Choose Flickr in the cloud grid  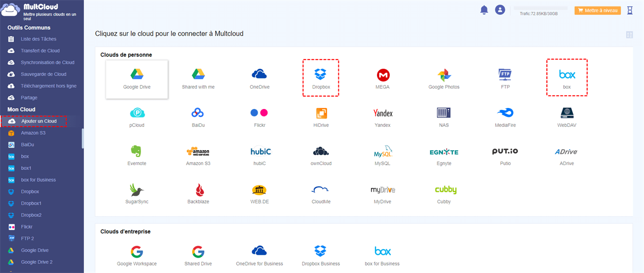(x=260, y=118)
